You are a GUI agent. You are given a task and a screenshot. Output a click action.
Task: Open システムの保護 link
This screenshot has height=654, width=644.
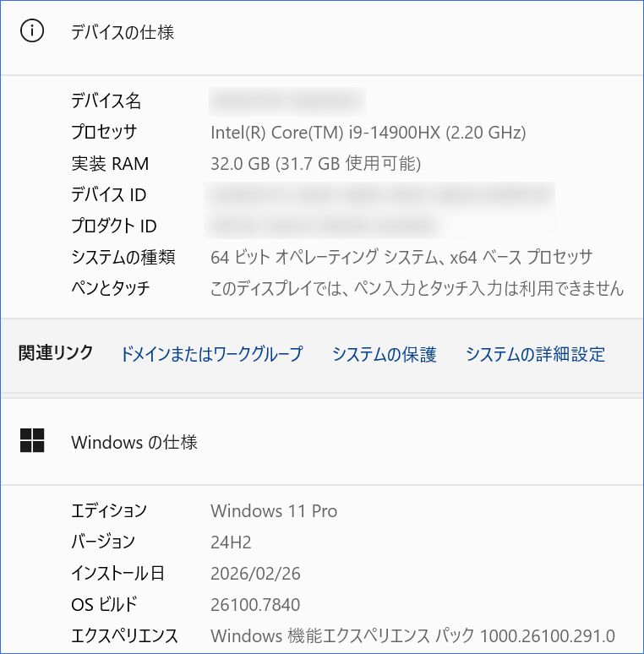[x=384, y=354]
